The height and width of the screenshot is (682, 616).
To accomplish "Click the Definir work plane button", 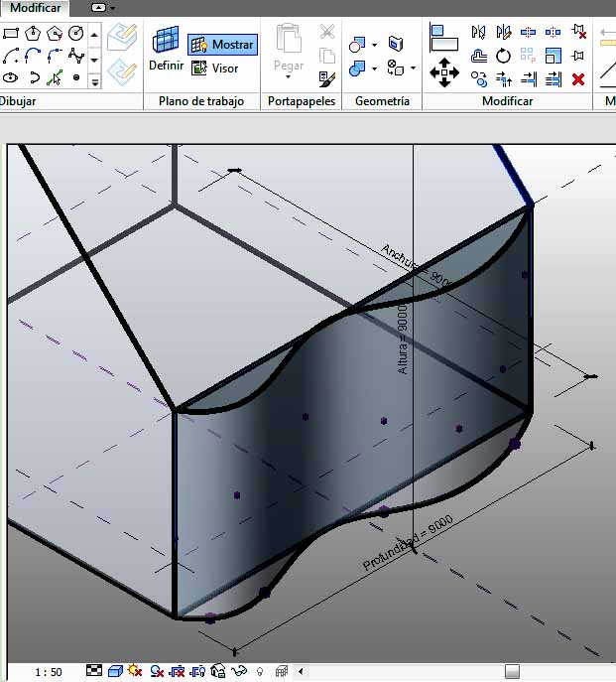I will pyautogui.click(x=165, y=50).
